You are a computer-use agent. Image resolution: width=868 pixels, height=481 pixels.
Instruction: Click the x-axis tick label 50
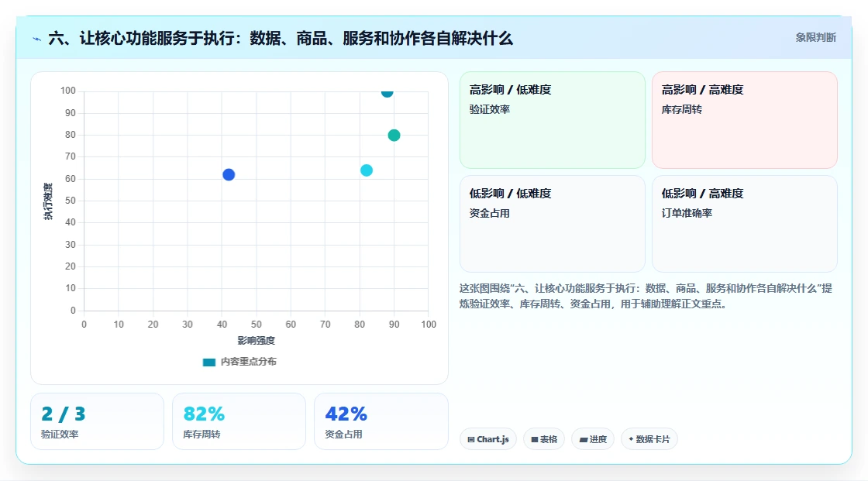click(x=257, y=325)
